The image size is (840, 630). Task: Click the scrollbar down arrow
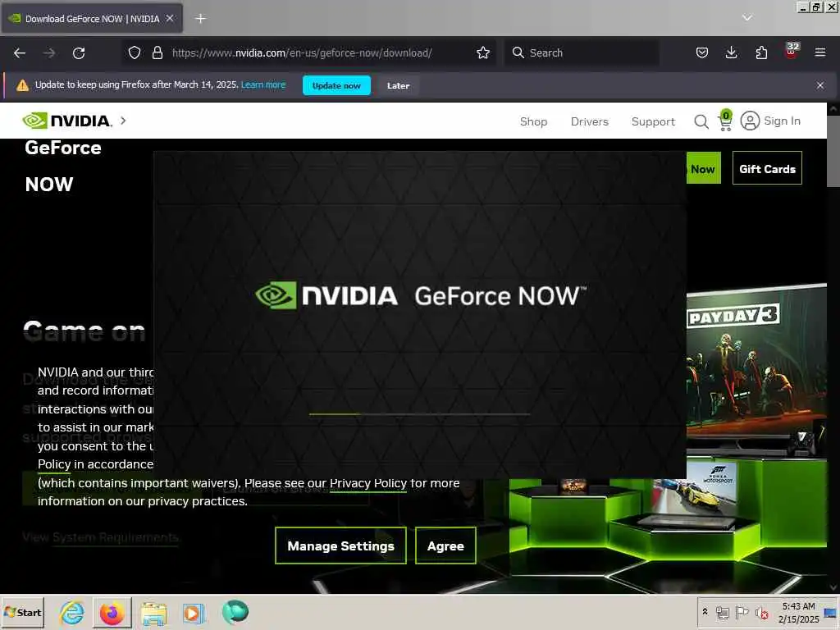(x=833, y=587)
